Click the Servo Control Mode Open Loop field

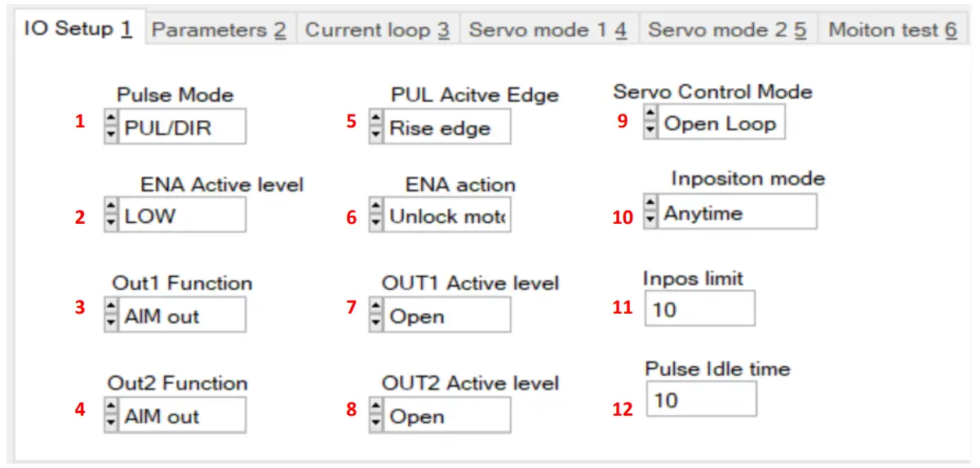pyautogui.click(x=721, y=123)
